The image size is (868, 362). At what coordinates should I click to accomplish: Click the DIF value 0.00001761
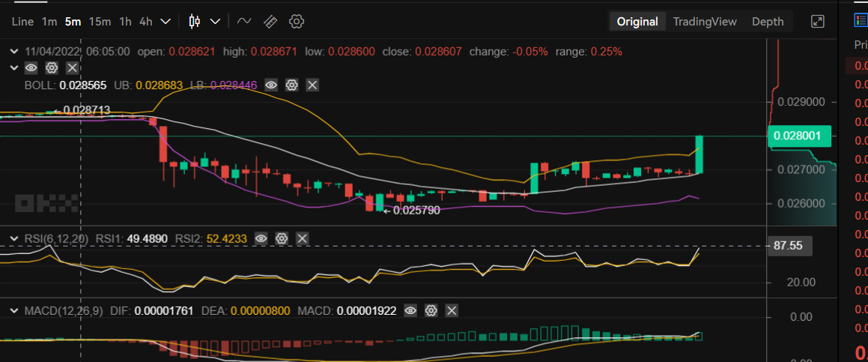coord(163,311)
